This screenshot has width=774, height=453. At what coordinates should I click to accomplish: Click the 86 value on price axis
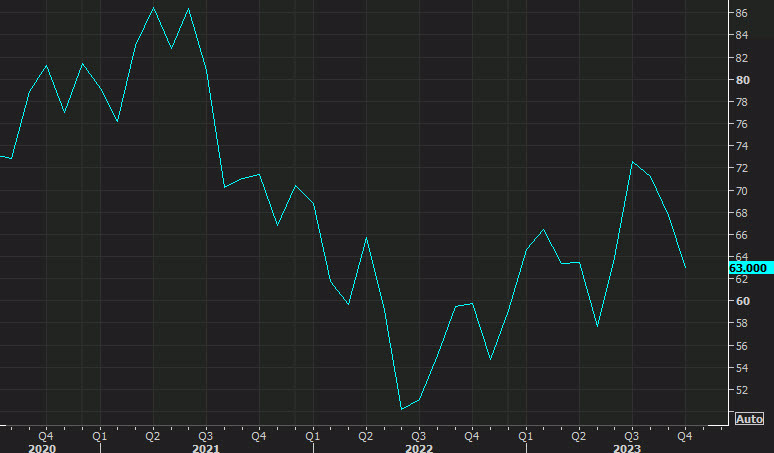click(741, 13)
